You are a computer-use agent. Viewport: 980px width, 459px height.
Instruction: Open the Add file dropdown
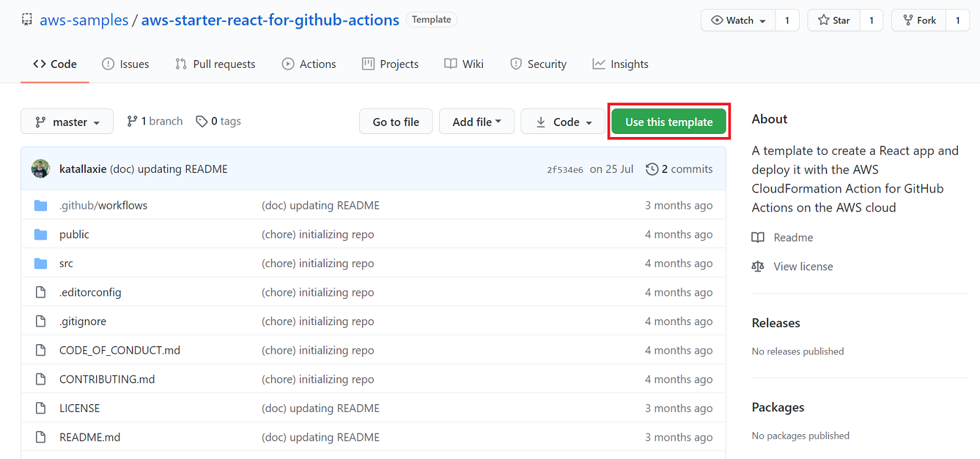(476, 121)
